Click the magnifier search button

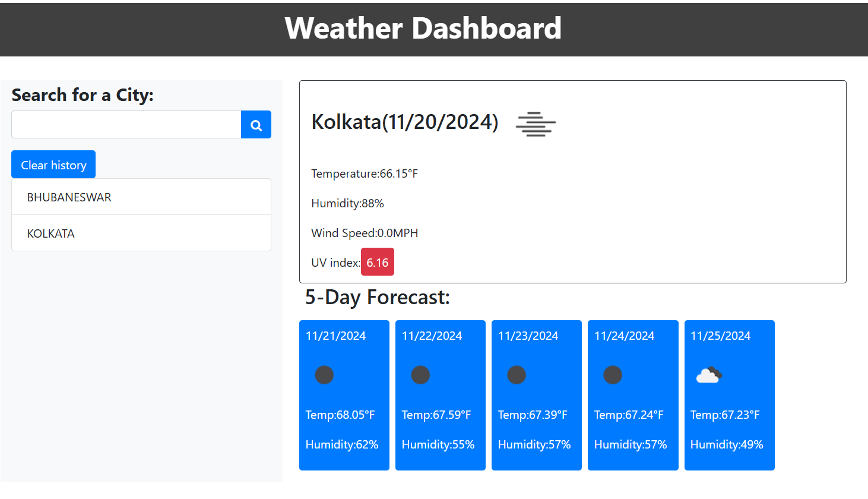tap(256, 125)
